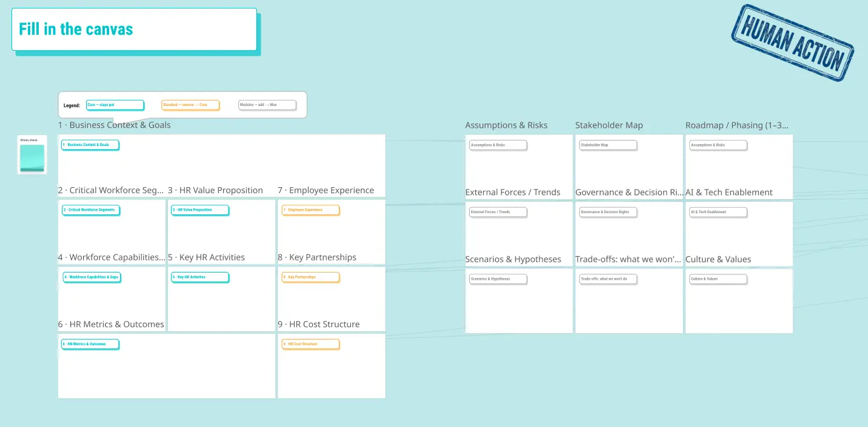Select the small cyan "3 · HR Value Proposition" card
868x427 pixels.
click(200, 210)
